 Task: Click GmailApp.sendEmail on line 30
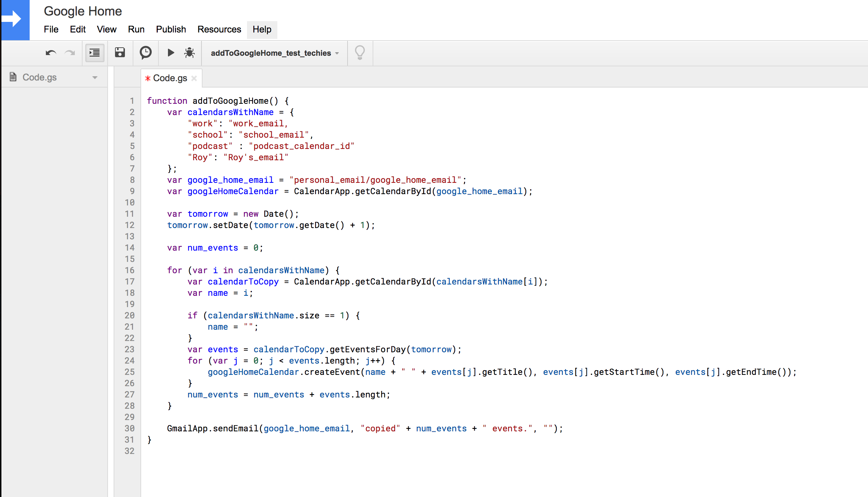pyautogui.click(x=213, y=429)
